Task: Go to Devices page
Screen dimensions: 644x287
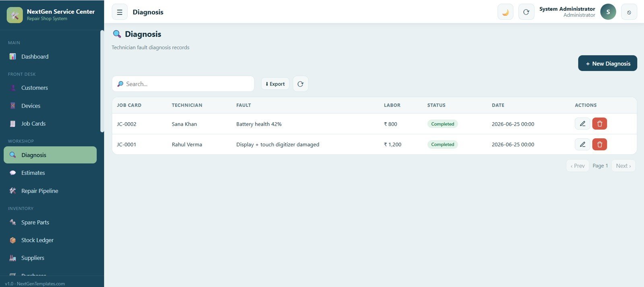Action: pyautogui.click(x=50, y=106)
